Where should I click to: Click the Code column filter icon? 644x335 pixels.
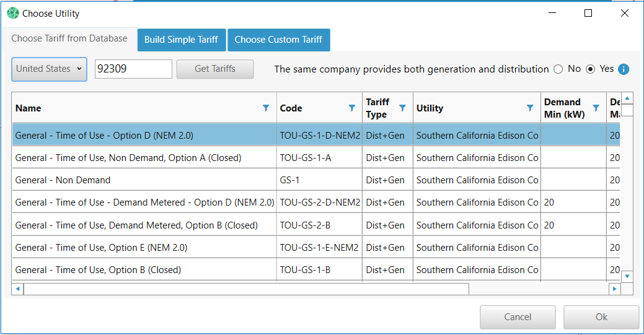[351, 108]
